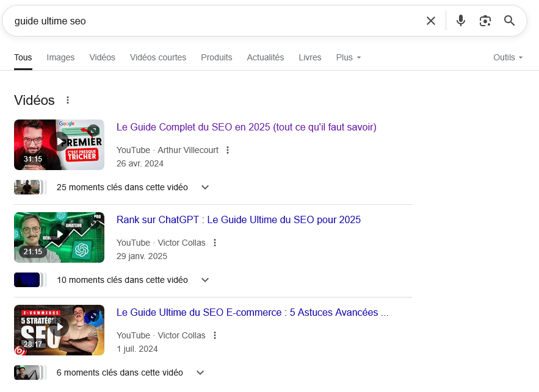Switch to the Vidéos tab

click(102, 57)
